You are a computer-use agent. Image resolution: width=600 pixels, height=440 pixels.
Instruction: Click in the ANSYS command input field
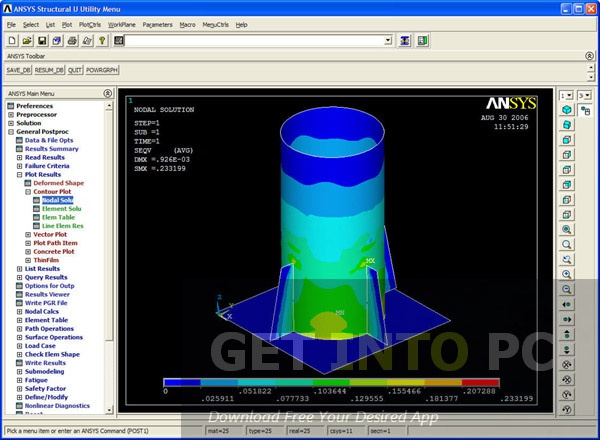[x=254, y=40]
